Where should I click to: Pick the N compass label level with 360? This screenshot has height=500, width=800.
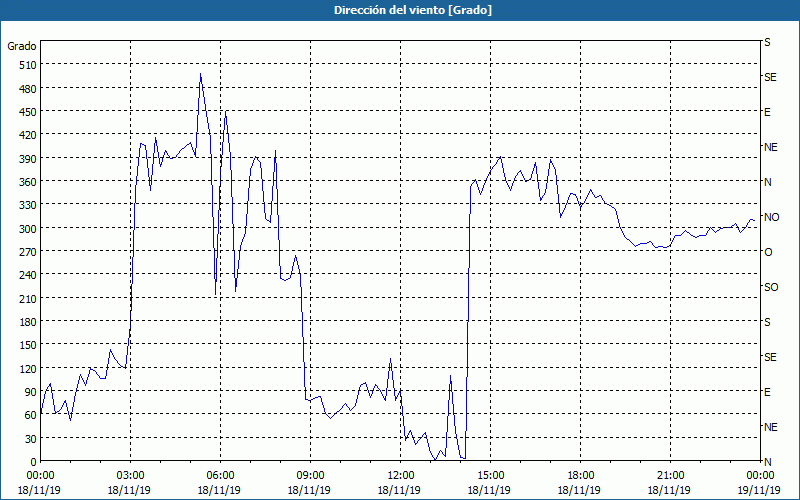[767, 182]
